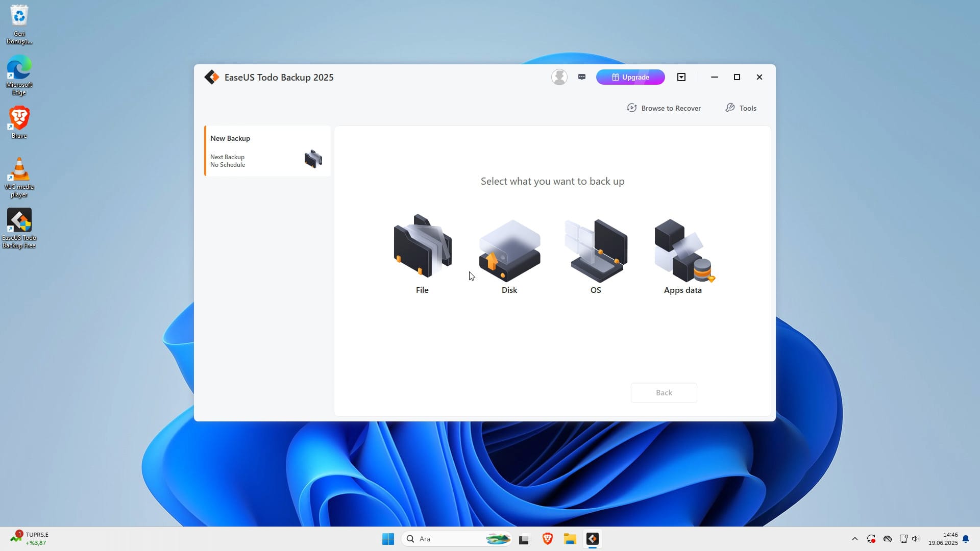Open the volume speaker tray icon

tap(915, 539)
